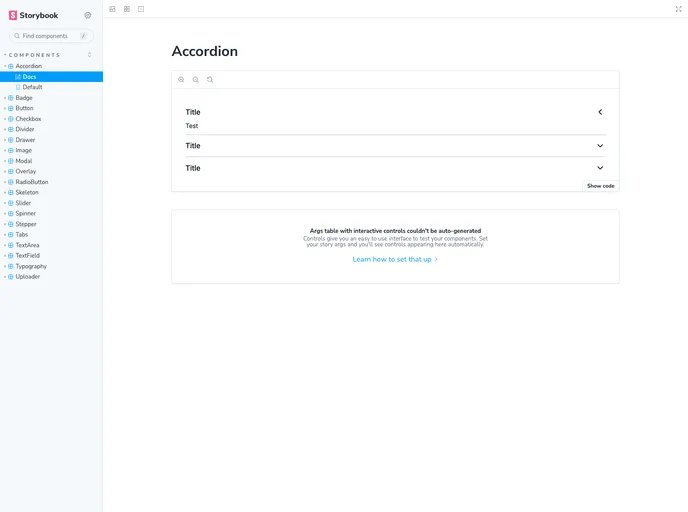Enter full screen mode with top-right icon

[679, 9]
